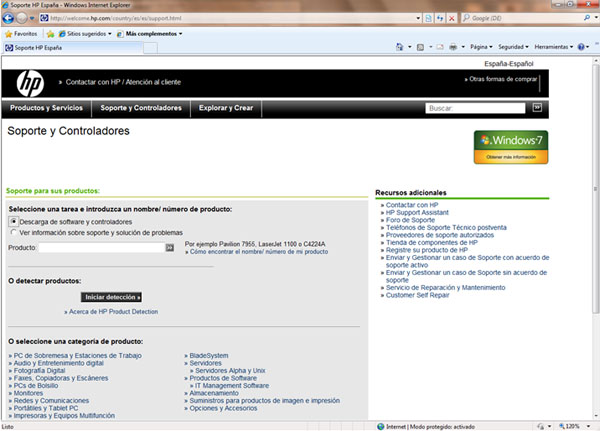Go forward with the browser Forward arrow

pyautogui.click(x=21, y=18)
